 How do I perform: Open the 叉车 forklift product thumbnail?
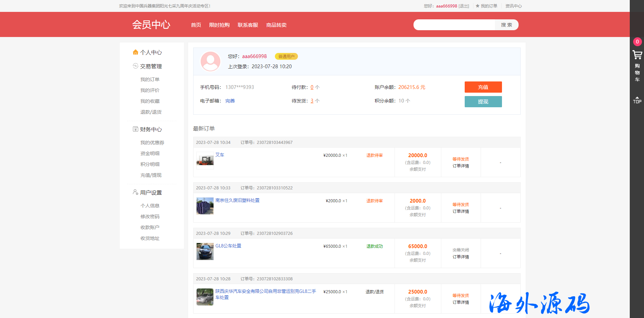(x=205, y=161)
